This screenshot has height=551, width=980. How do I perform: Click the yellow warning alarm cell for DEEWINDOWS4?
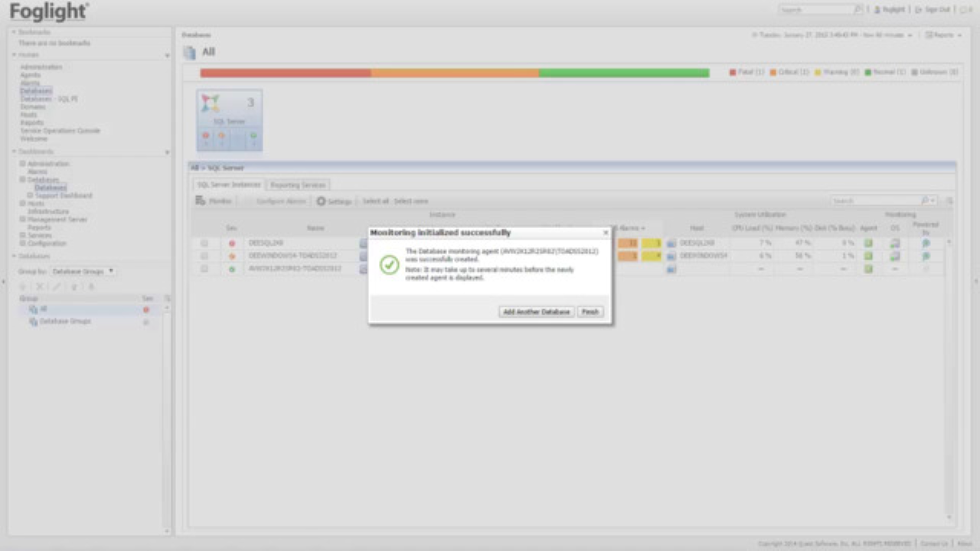pos(652,256)
